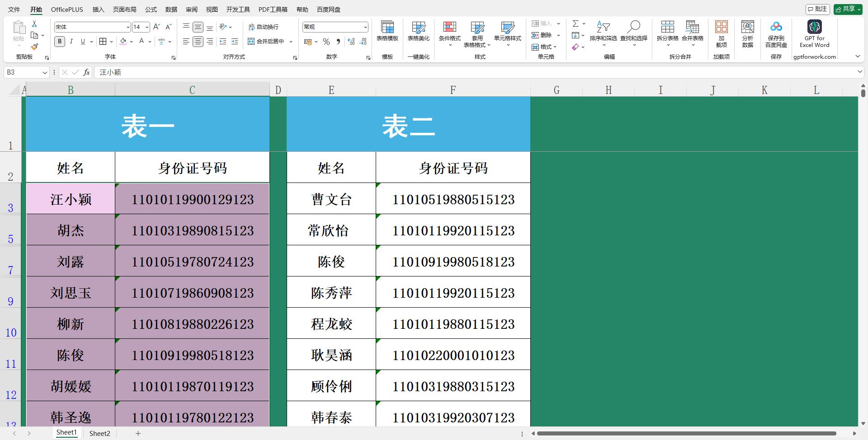Click the Increase Indent icon
The width and height of the screenshot is (868, 440).
point(234,42)
